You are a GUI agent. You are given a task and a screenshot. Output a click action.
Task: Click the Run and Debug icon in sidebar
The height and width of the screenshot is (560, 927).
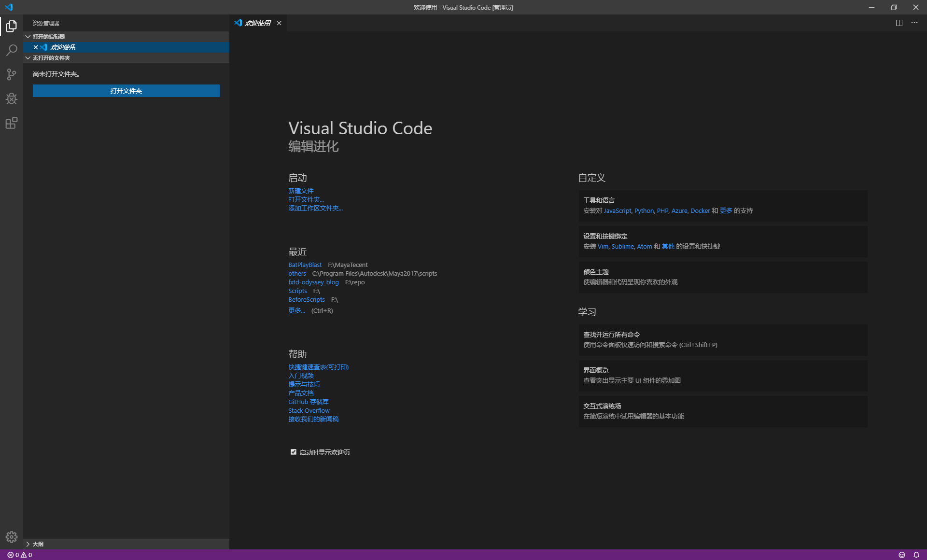[x=12, y=98]
